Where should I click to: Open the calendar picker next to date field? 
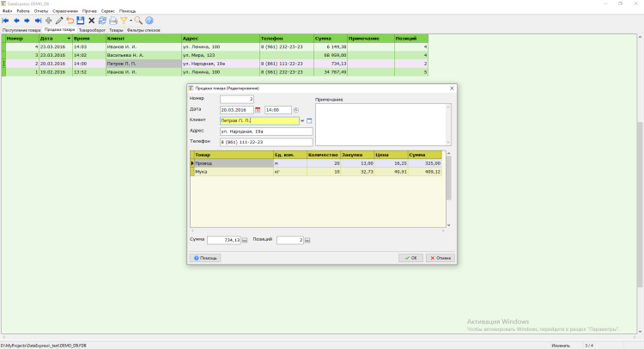258,110
